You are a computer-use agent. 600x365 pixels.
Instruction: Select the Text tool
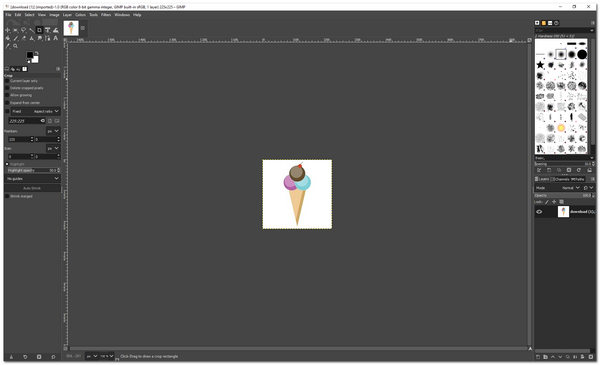tap(55, 38)
